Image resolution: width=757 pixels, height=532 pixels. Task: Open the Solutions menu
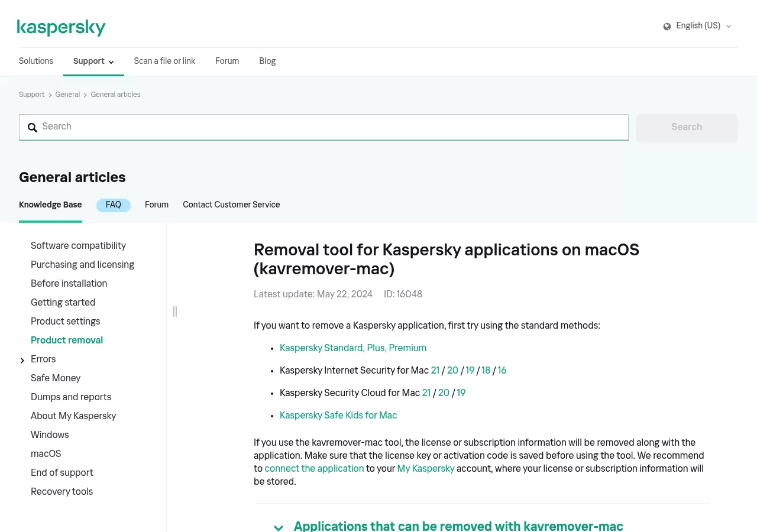(x=36, y=61)
